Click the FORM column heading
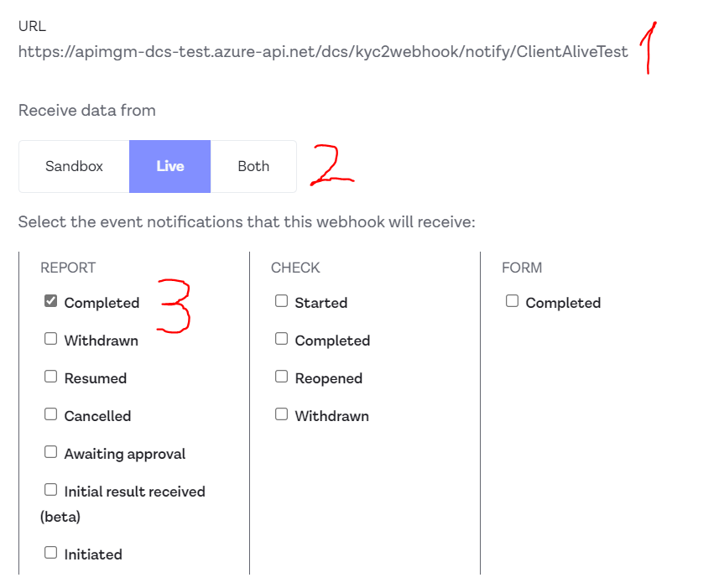This screenshot has width=719, height=588. click(x=522, y=268)
